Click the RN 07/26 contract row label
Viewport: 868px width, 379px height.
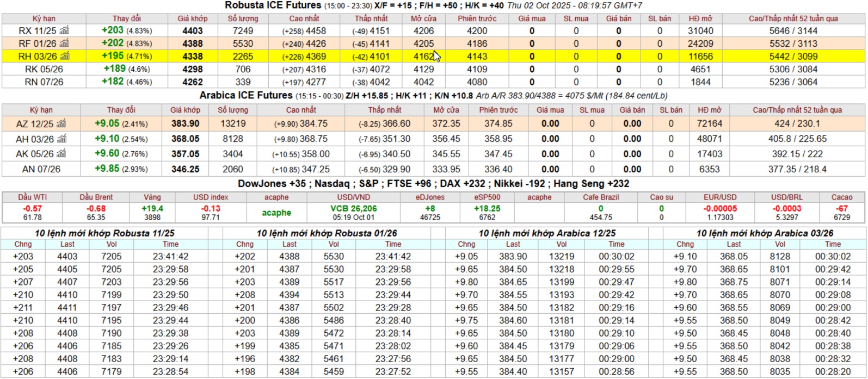point(44,82)
